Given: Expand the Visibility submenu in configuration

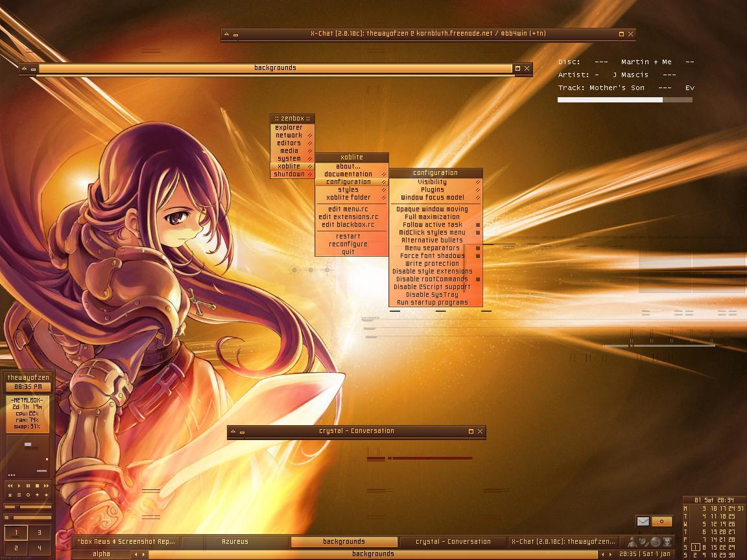Looking at the screenshot, I should (x=436, y=182).
